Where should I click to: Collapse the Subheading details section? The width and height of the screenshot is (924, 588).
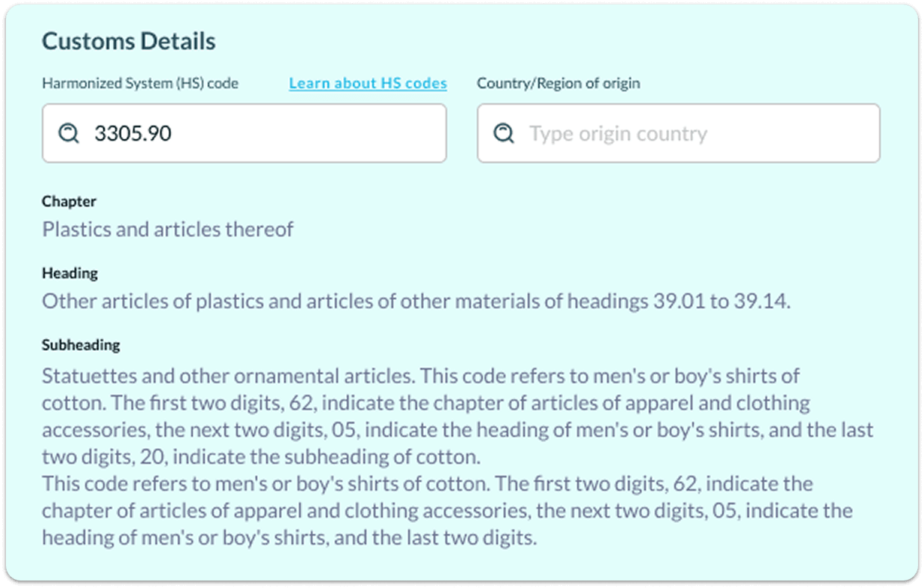[x=80, y=344]
